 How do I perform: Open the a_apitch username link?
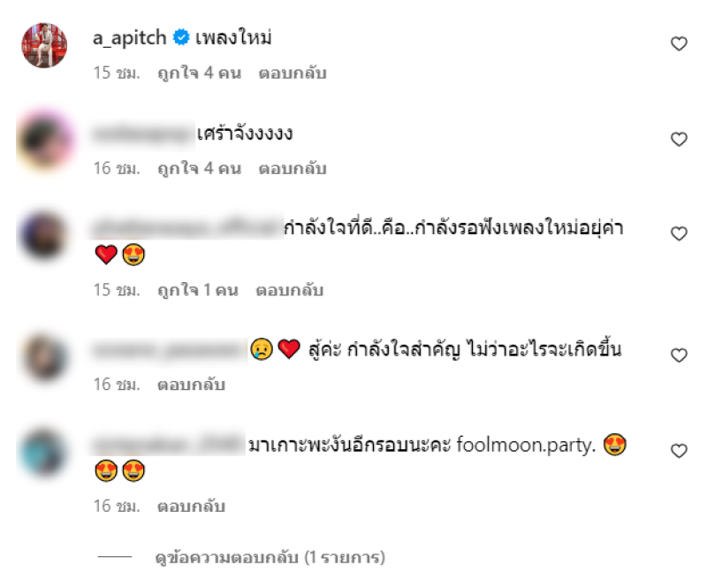click(x=130, y=38)
